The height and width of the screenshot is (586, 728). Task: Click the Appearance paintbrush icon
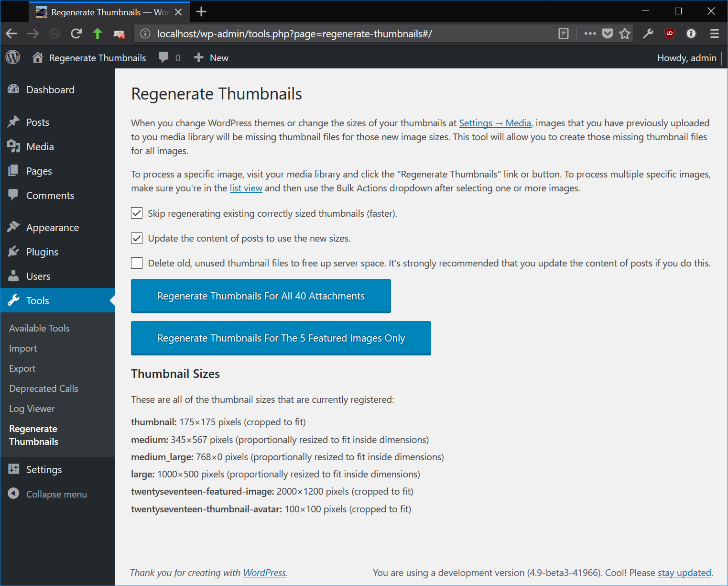point(13,227)
